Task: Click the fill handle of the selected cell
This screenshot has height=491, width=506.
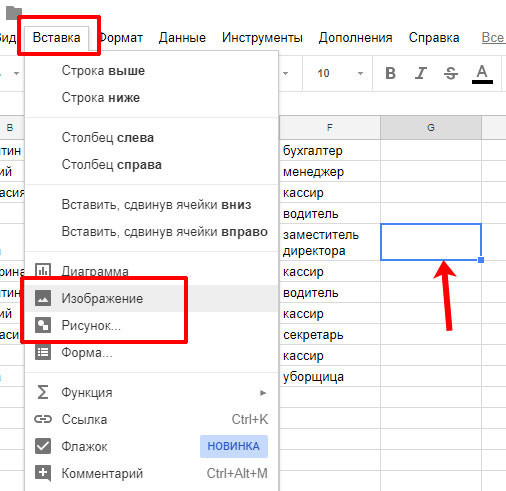Action: tap(481, 260)
